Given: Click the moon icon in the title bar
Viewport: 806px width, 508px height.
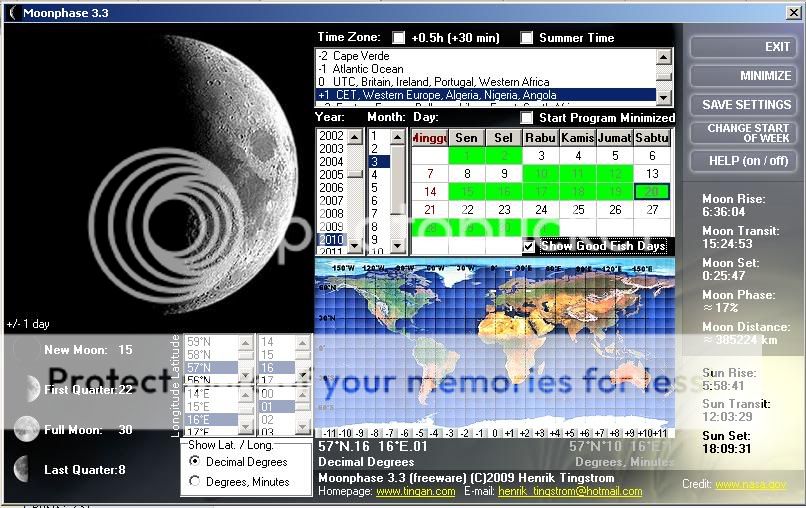Looking at the screenshot, I should coord(12,13).
